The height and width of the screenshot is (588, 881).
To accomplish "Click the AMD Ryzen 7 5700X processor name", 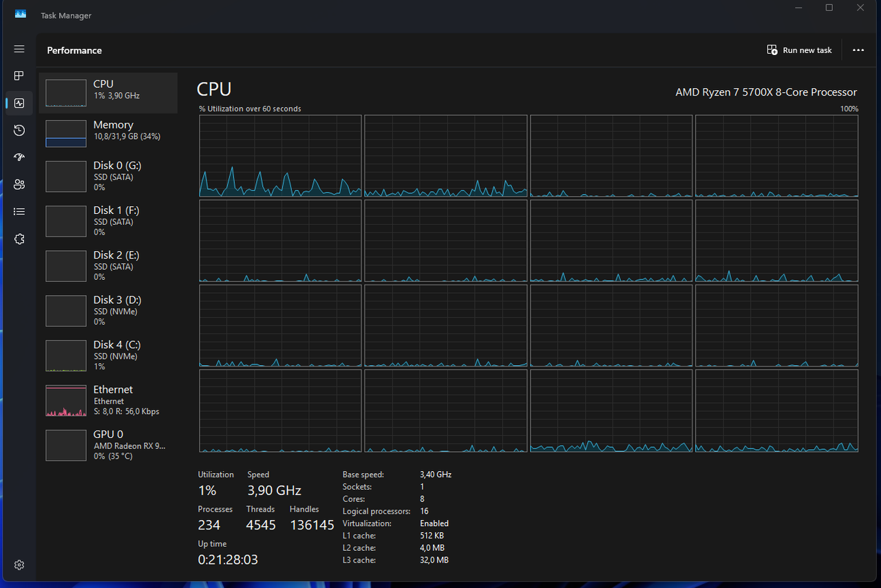I will pyautogui.click(x=766, y=92).
